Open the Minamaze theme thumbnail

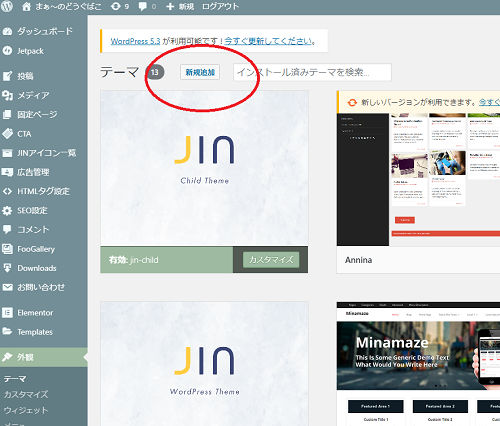click(x=418, y=364)
